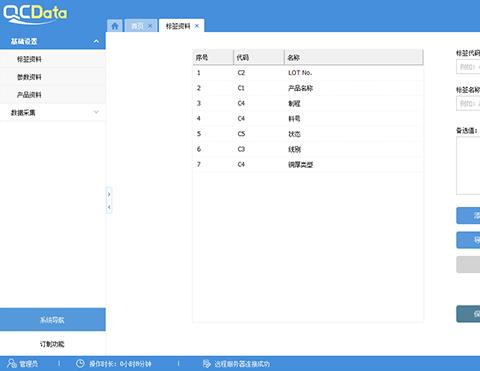The width and height of the screenshot is (480, 371).
Task: Select the 制程 row
Action: click(x=308, y=103)
